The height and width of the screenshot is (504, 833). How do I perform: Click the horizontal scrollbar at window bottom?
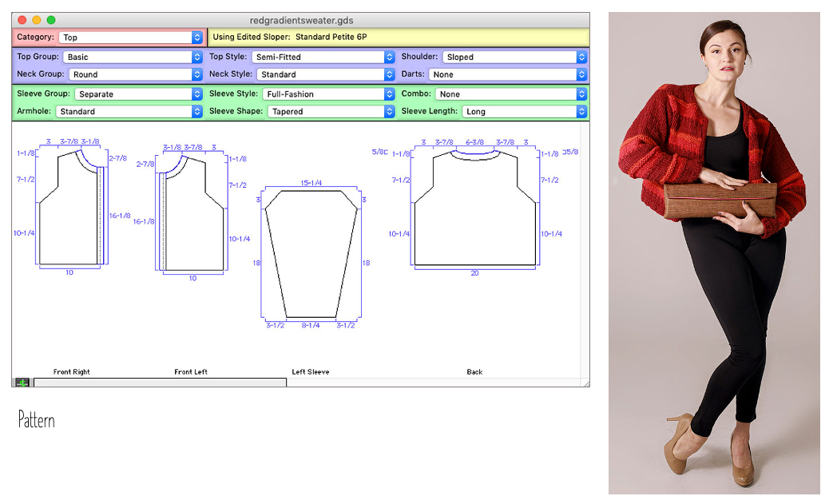click(x=160, y=383)
